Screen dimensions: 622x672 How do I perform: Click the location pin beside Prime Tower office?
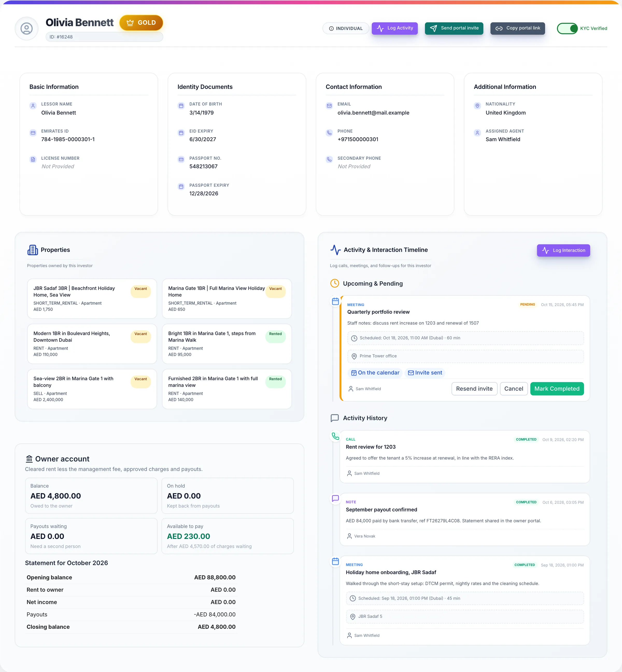(354, 356)
